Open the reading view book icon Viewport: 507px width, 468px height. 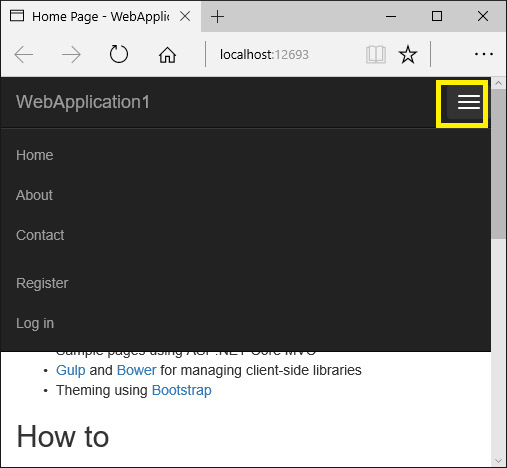[x=376, y=55]
